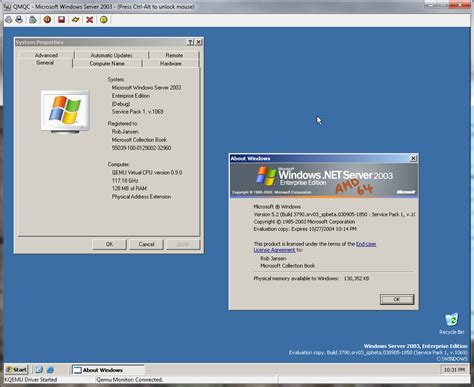Open the Hardware tab
Image resolution: width=474 pixels, height=387 pixels.
pos(171,63)
